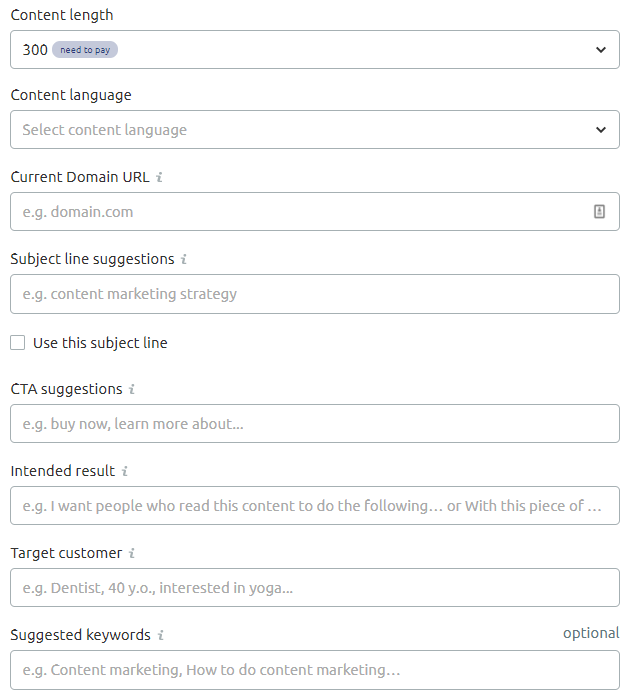The width and height of the screenshot is (629, 698).
Task: Click into the Subject line suggestions field
Action: tap(315, 294)
